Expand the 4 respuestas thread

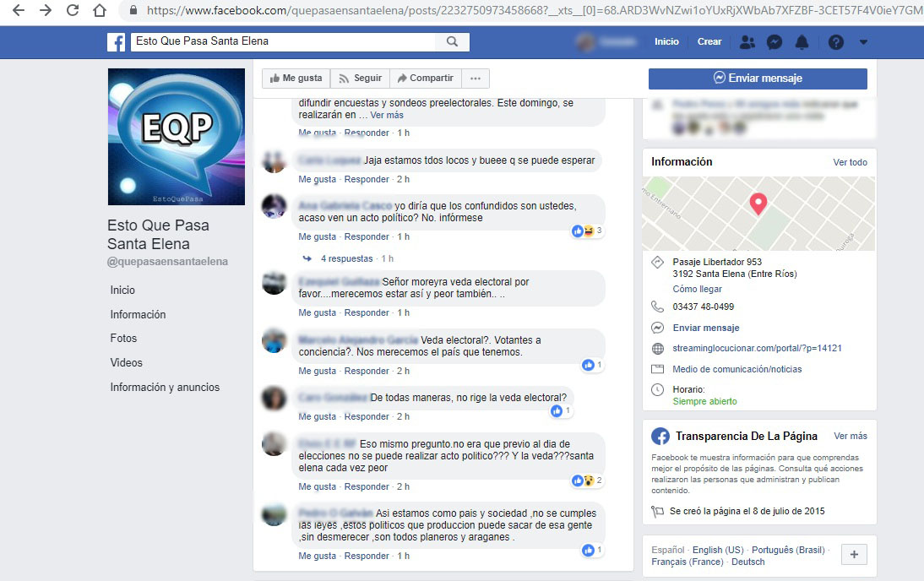point(346,258)
